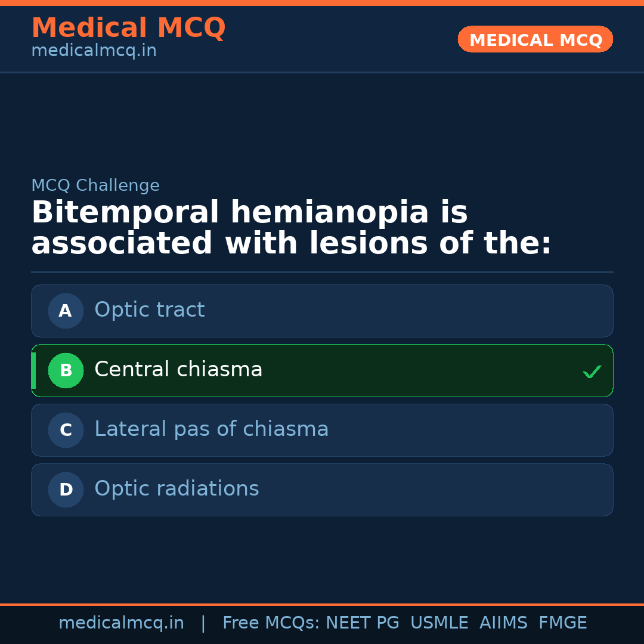This screenshot has width=644, height=644.
Task: Click the green checkmark on Central chiasma
Action: [592, 372]
